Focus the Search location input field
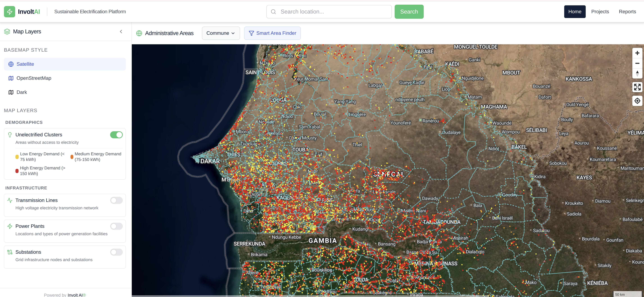The width and height of the screenshot is (644, 297). 329,12
